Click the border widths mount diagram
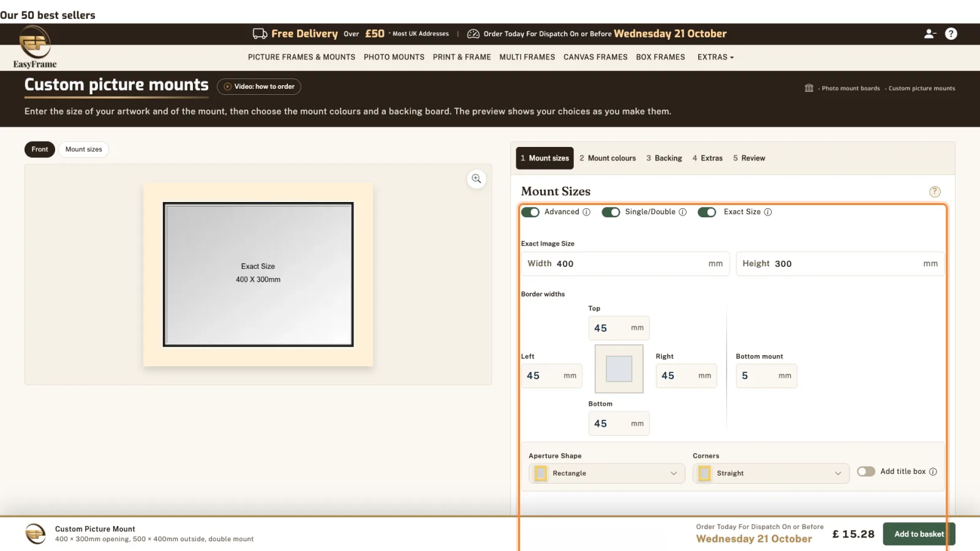This screenshot has height=551, width=980. point(619,369)
